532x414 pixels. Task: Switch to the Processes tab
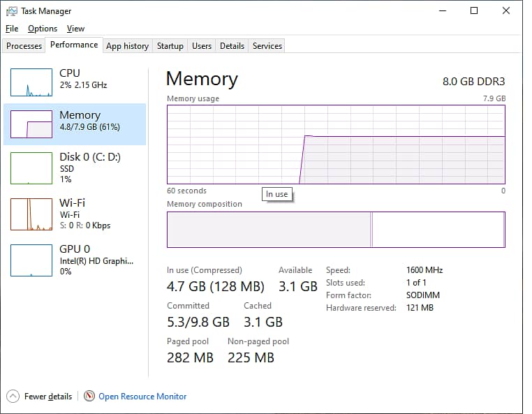[x=24, y=46]
